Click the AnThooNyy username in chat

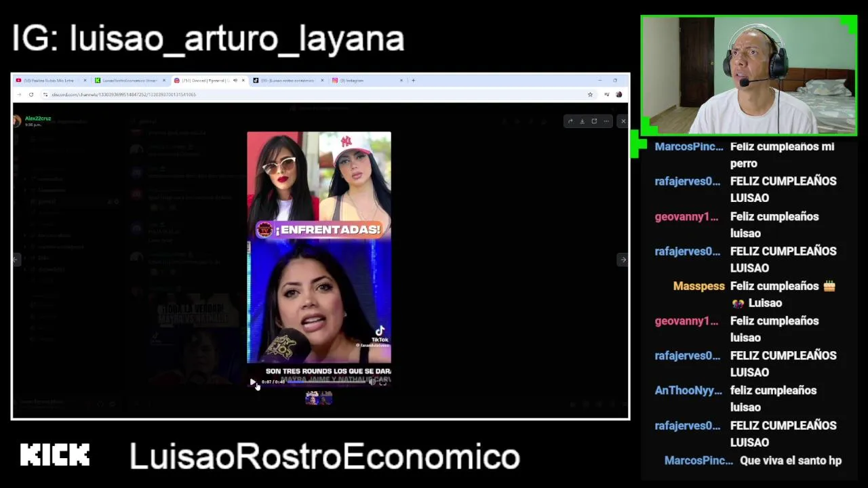688,390
